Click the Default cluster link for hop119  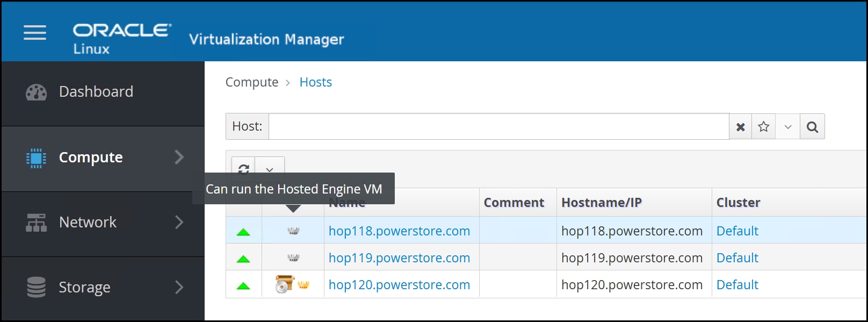[x=737, y=258]
